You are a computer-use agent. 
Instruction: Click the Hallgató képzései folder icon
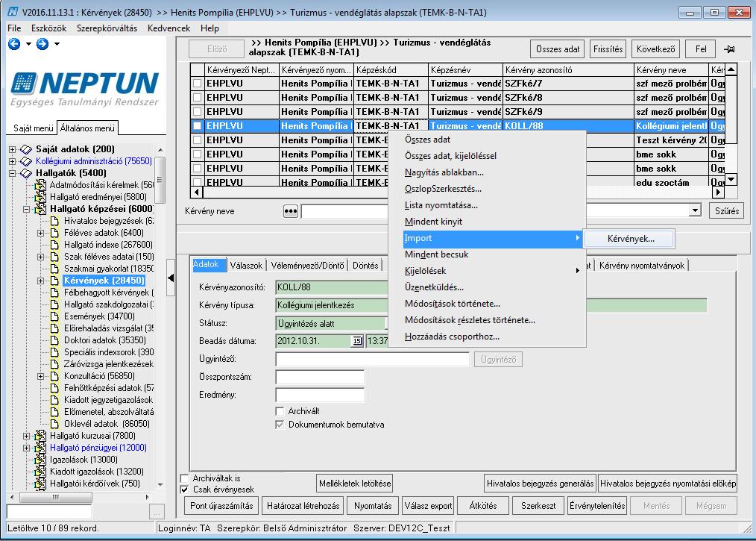(40, 209)
